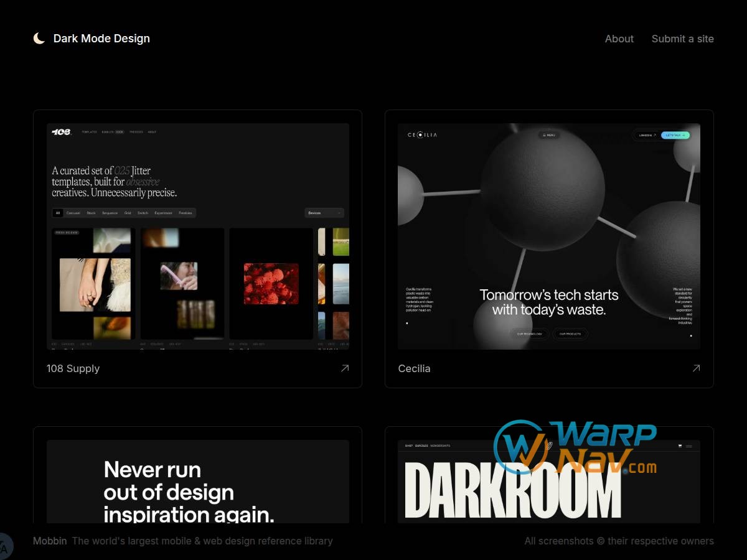Screen dimensions: 747x560
Task: Click the LinkedIn external-link arrow in Cecilia's header
Action: coord(655,134)
